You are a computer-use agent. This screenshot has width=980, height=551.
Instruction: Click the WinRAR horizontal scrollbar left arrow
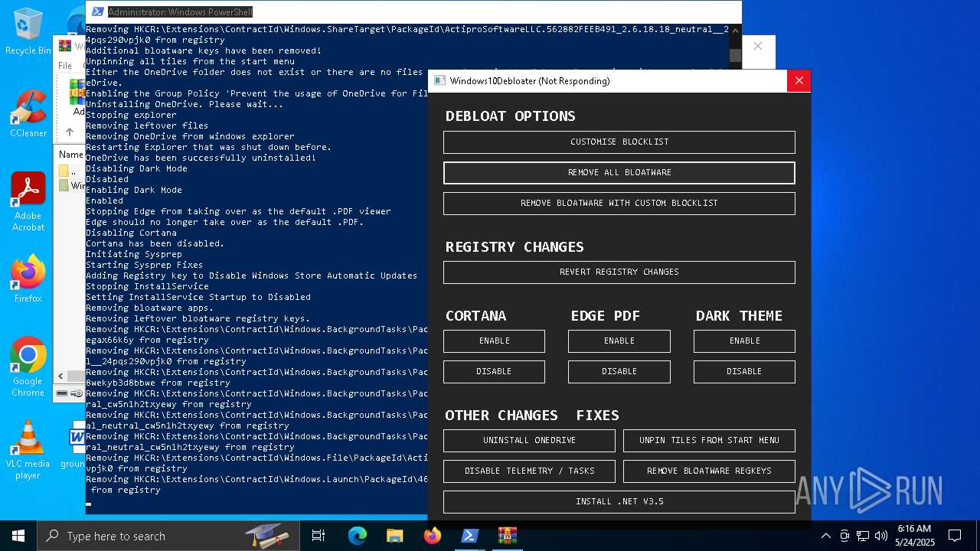click(x=60, y=377)
